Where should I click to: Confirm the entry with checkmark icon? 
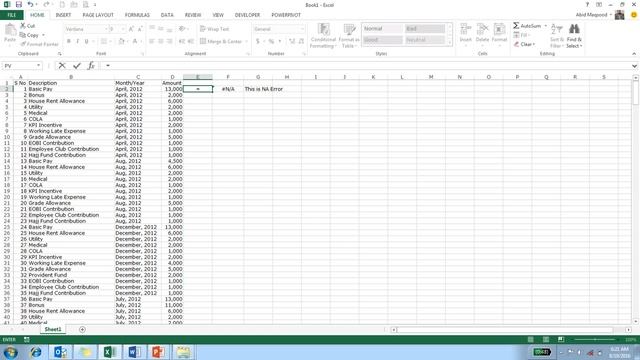tap(77, 65)
